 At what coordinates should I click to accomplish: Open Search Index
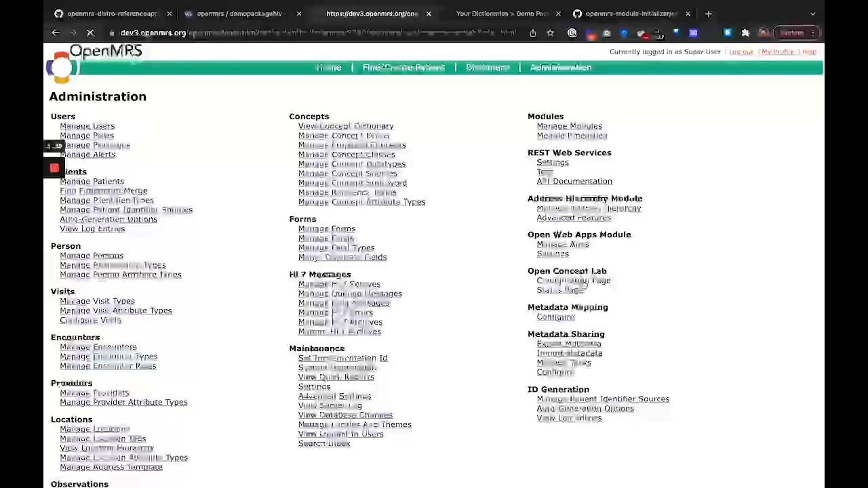(324, 443)
